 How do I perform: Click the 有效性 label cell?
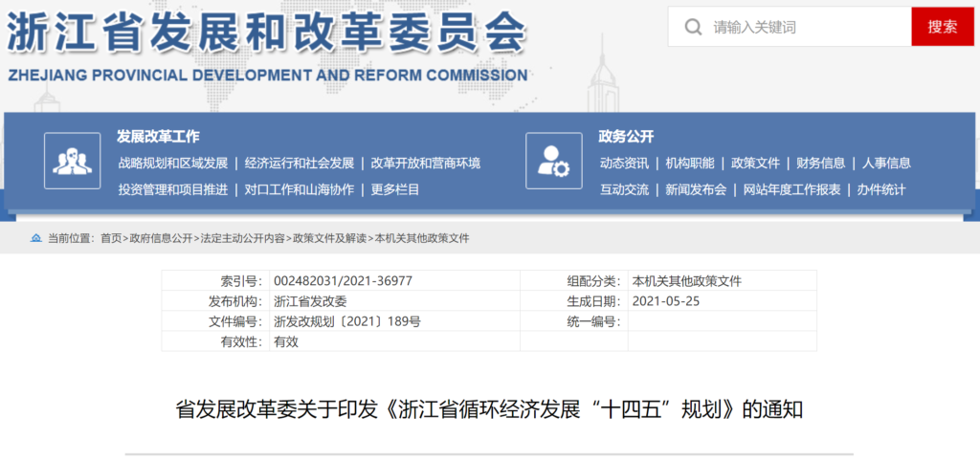click(215, 340)
